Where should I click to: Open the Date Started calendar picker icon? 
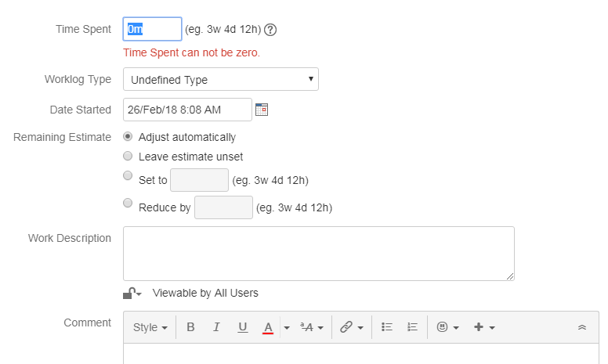262,110
